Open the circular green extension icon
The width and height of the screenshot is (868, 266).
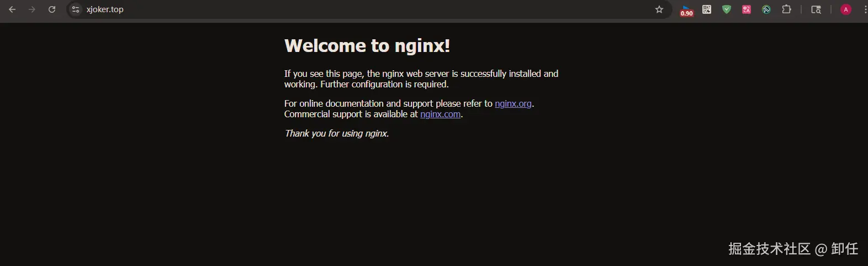pos(766,9)
